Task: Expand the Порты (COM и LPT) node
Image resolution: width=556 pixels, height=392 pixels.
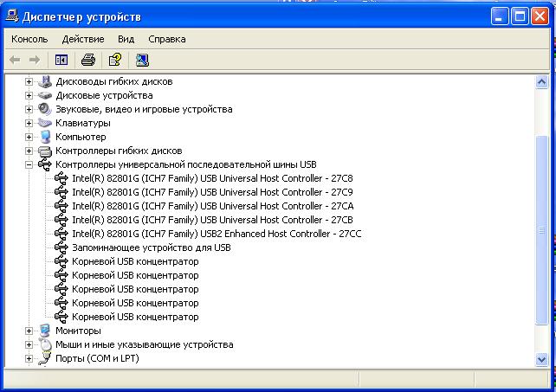Action: pyautogui.click(x=29, y=358)
